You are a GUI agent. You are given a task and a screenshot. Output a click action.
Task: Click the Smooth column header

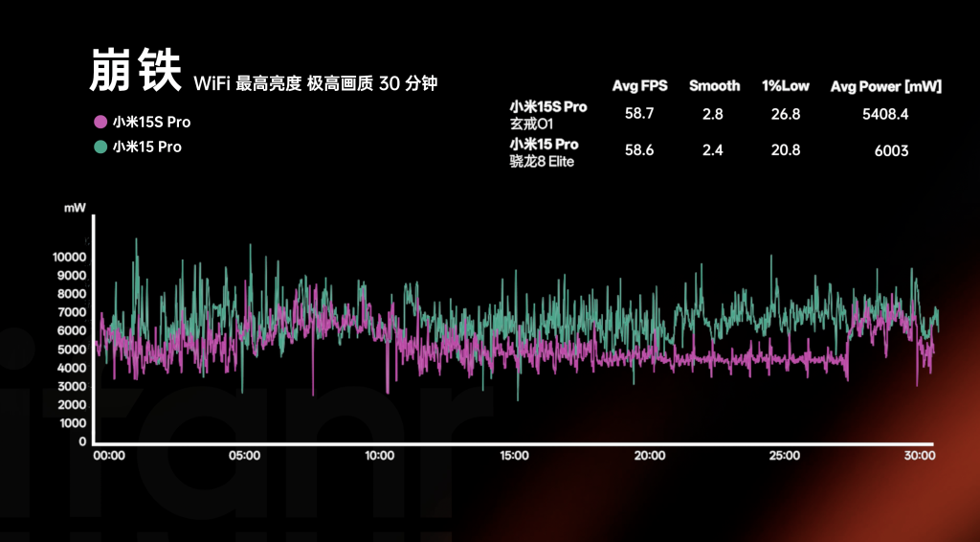click(x=714, y=86)
